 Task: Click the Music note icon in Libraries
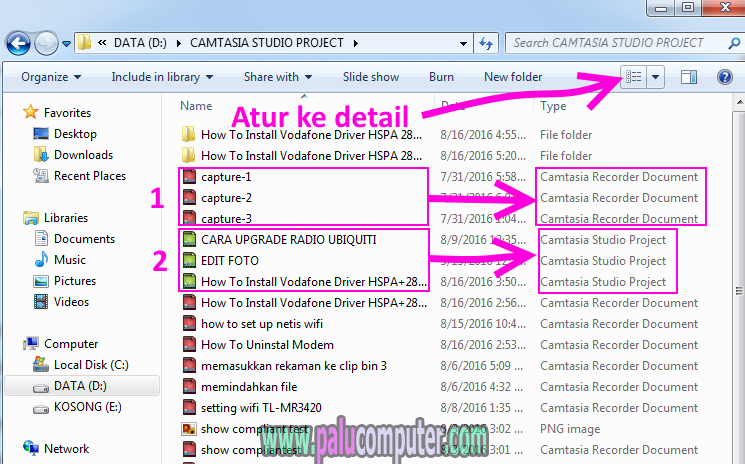click(x=41, y=259)
